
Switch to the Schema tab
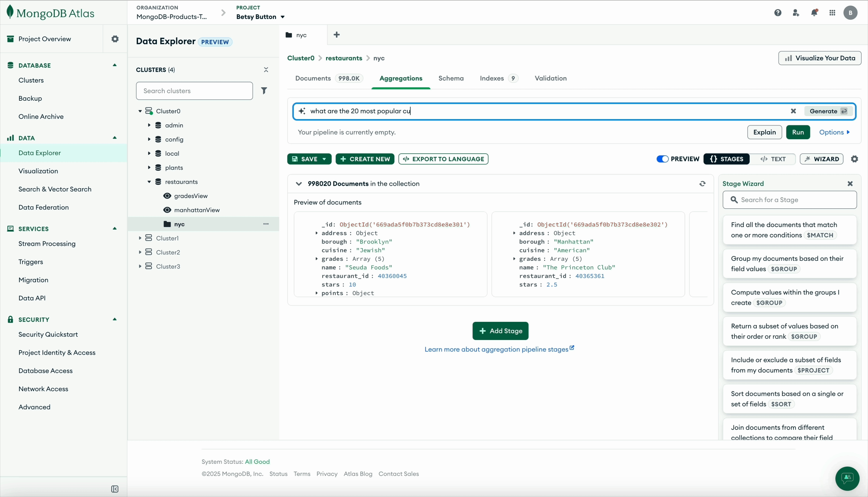pos(451,78)
